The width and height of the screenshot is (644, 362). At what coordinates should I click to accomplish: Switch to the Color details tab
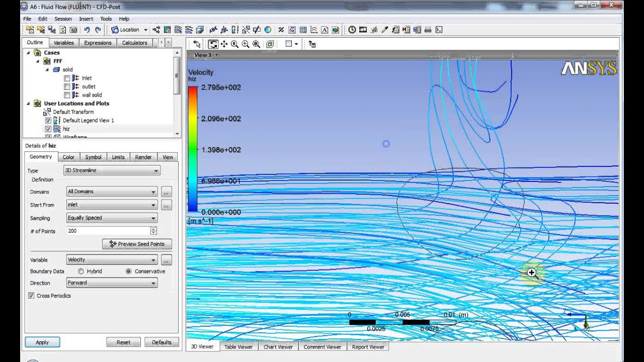(x=68, y=157)
